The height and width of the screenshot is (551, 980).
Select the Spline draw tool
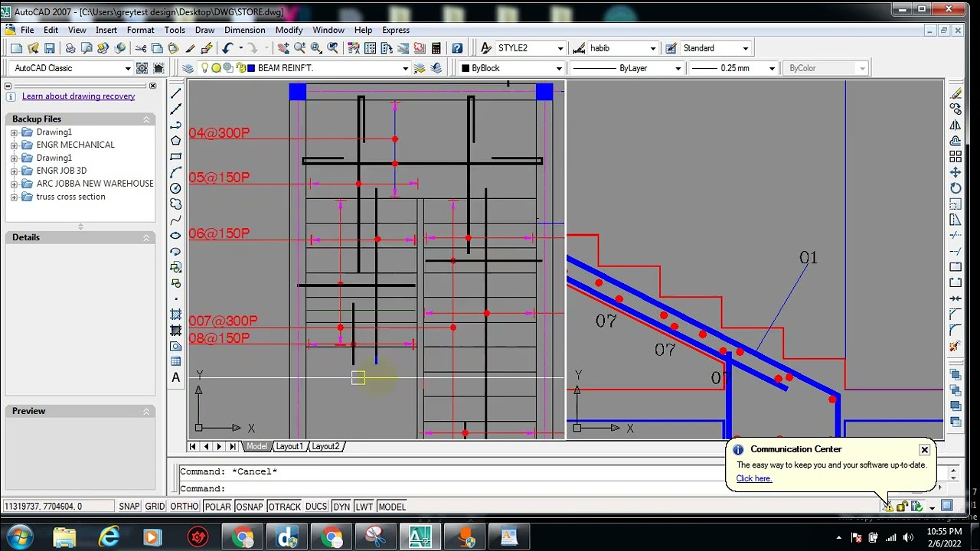pos(176,220)
